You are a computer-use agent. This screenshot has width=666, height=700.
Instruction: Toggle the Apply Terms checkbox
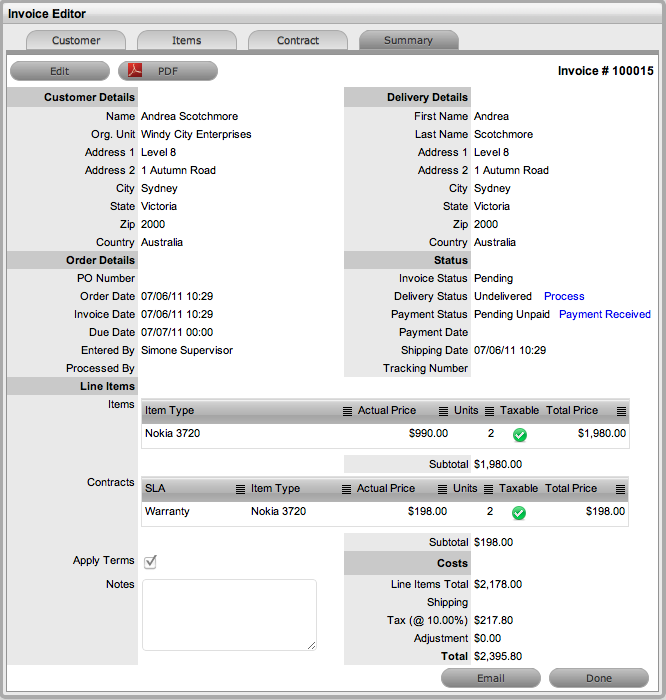click(x=150, y=562)
